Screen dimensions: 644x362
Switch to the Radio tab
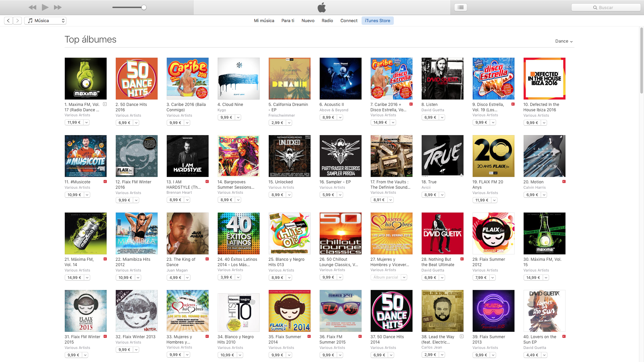tap(327, 21)
